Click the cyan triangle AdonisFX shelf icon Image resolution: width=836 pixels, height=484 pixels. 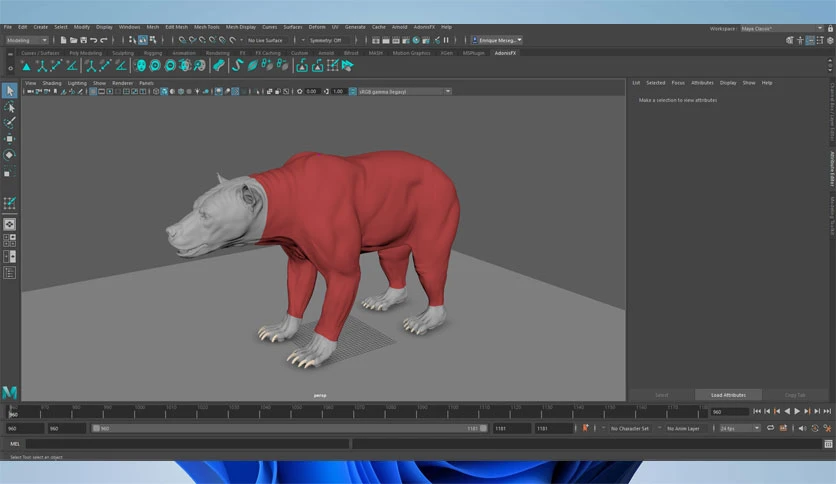pos(26,66)
